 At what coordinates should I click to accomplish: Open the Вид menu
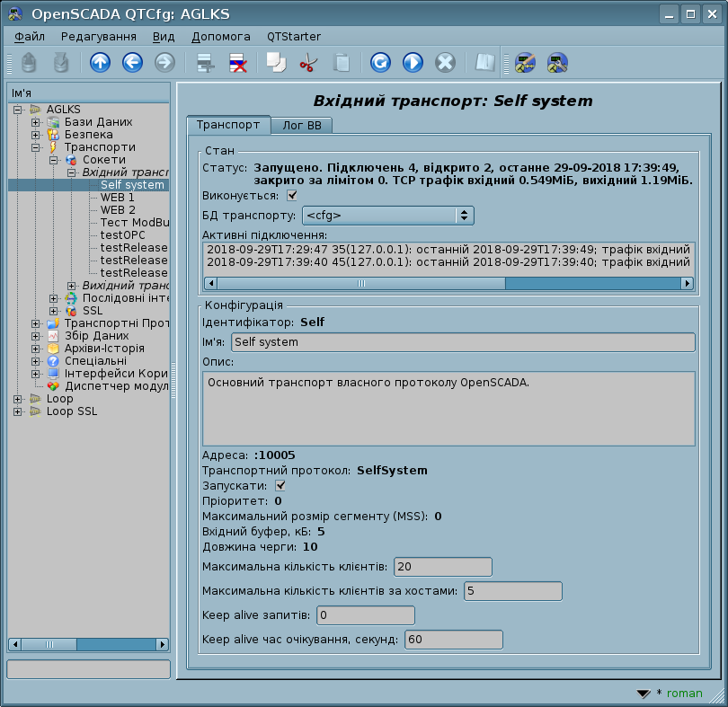coord(164,37)
